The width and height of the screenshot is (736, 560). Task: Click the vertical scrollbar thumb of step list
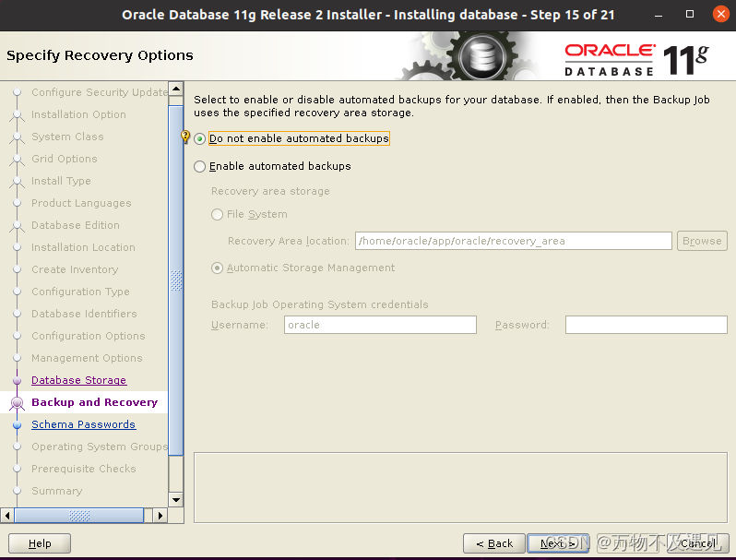click(x=176, y=280)
